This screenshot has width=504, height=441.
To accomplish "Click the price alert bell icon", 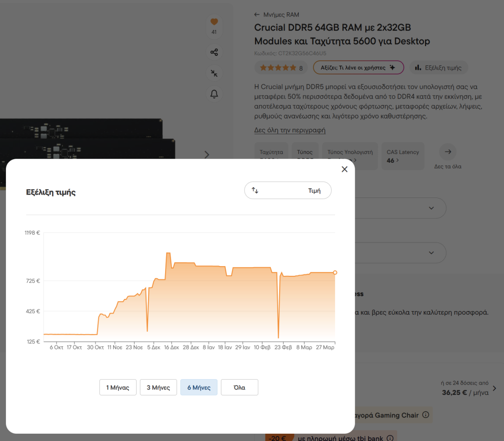I will (214, 94).
